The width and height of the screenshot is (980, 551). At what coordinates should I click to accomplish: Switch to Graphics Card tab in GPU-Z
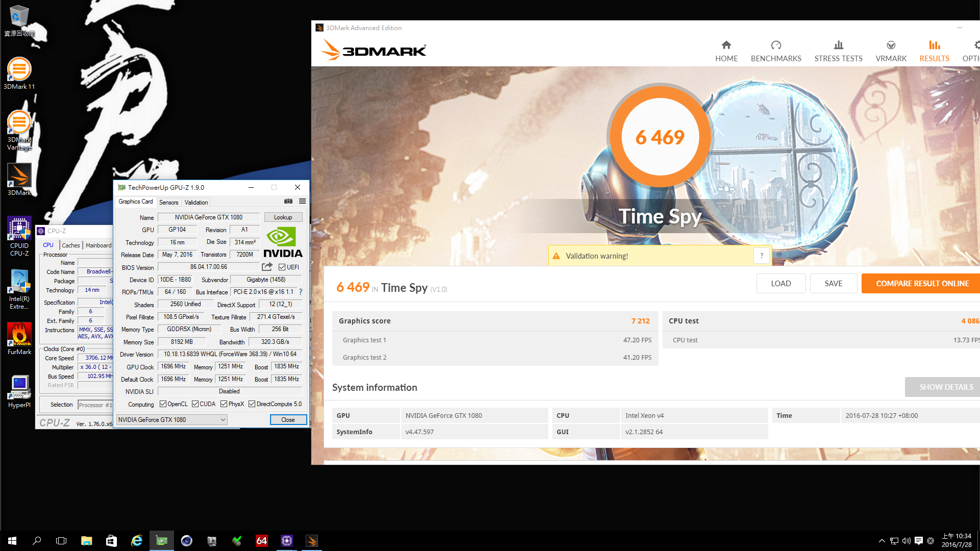(135, 202)
